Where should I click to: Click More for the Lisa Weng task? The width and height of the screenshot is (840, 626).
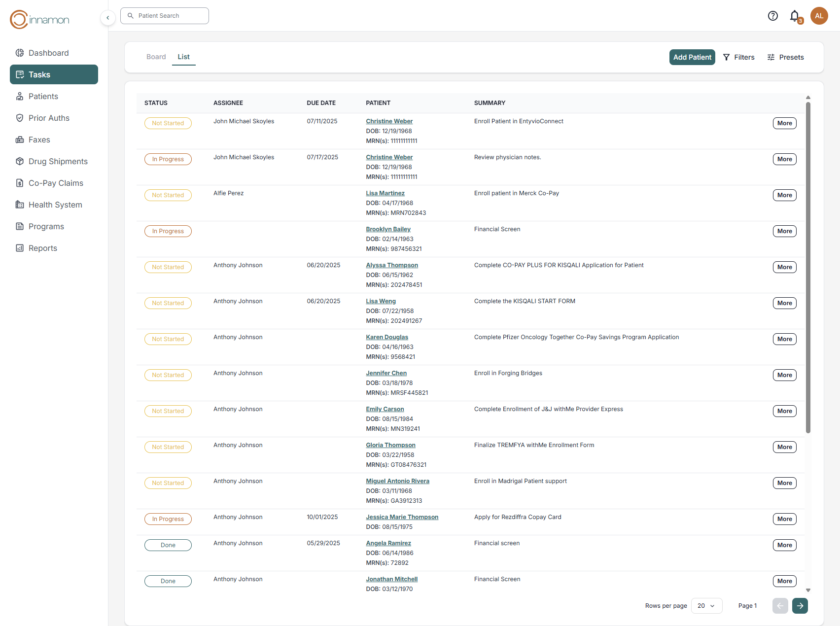[784, 303]
